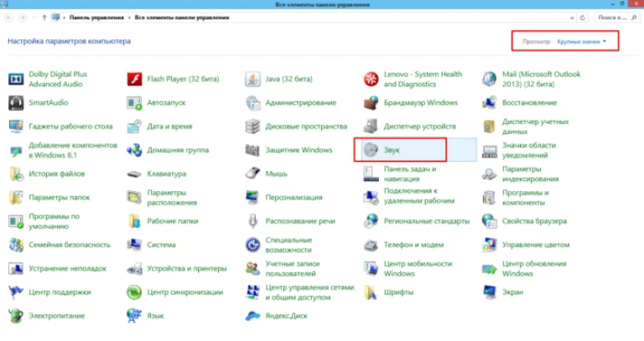Open Mail (Microsoft Outlook 2013) icon
Viewport: 644px width, 341px height.
click(x=489, y=79)
